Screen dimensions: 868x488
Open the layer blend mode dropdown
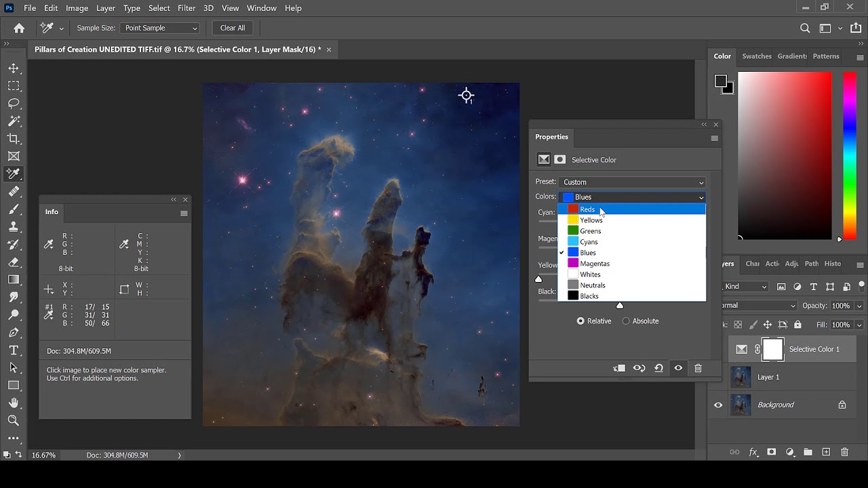click(x=758, y=306)
